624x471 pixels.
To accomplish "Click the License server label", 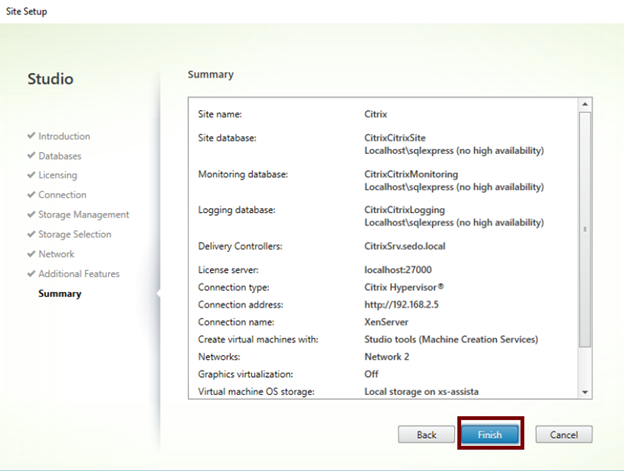I will [228, 270].
